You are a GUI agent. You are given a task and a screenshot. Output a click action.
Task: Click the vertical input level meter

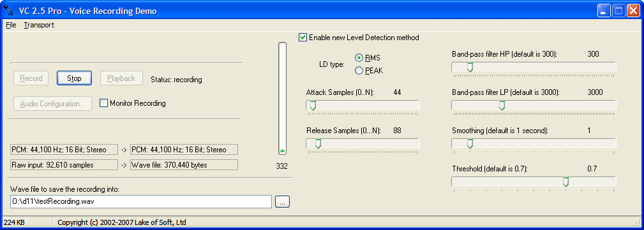pos(282,99)
